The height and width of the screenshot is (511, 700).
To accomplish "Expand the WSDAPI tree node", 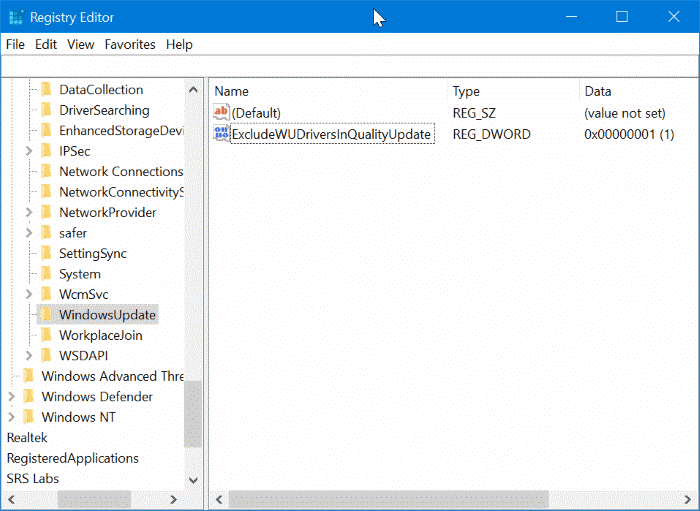I will pyautogui.click(x=29, y=356).
